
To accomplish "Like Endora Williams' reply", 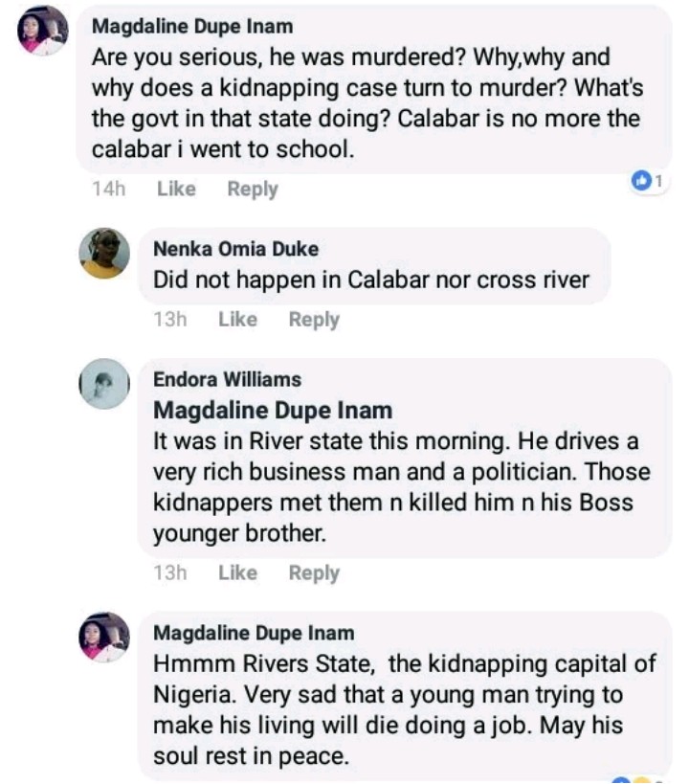I will (x=237, y=572).
